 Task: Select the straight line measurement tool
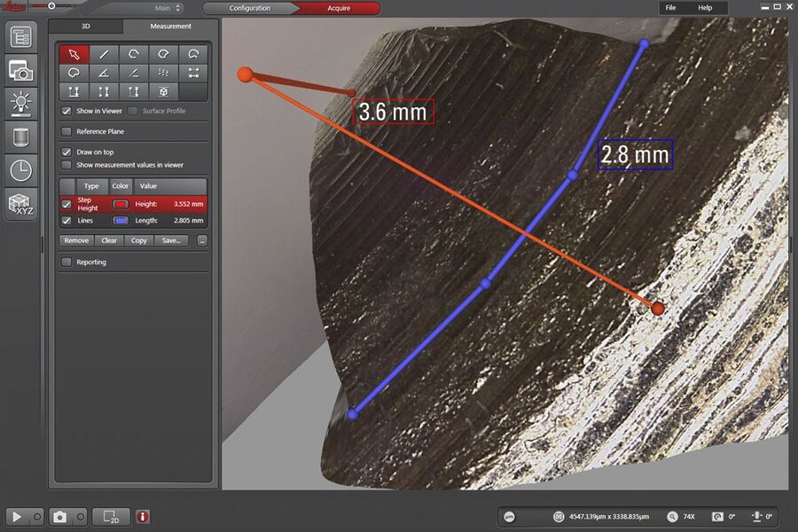[x=105, y=54]
